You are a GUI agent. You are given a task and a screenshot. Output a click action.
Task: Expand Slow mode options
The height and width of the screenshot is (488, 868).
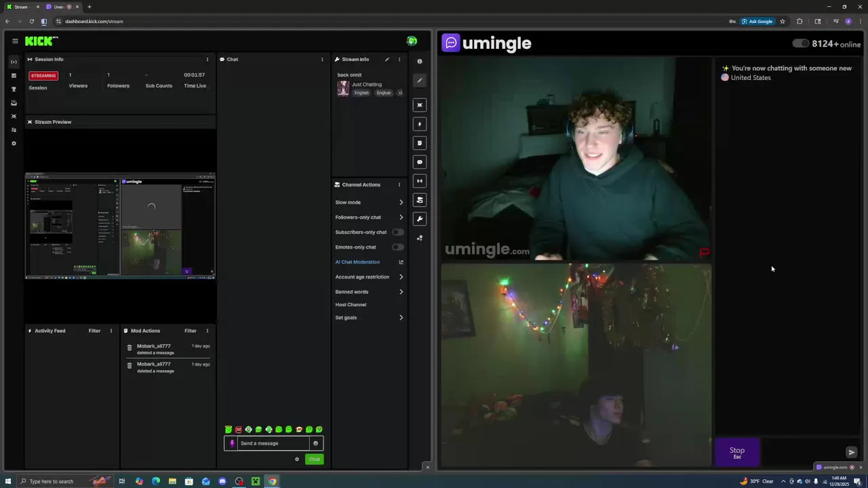click(401, 202)
